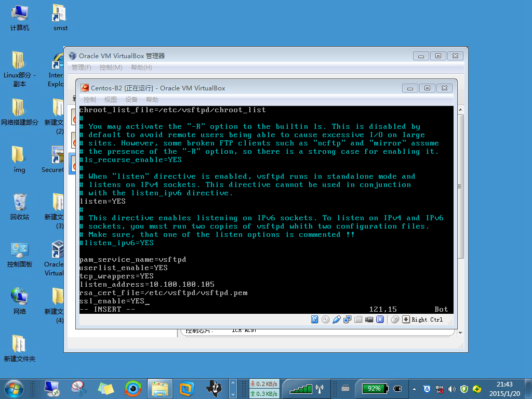The image size is (532, 399).
Task: Click the battery 92% indicator
Action: point(375,389)
